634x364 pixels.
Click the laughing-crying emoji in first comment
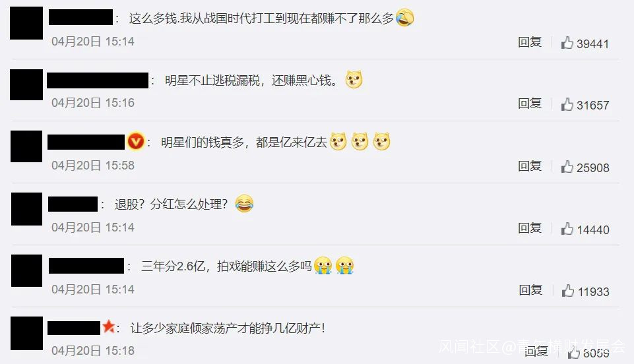404,18
